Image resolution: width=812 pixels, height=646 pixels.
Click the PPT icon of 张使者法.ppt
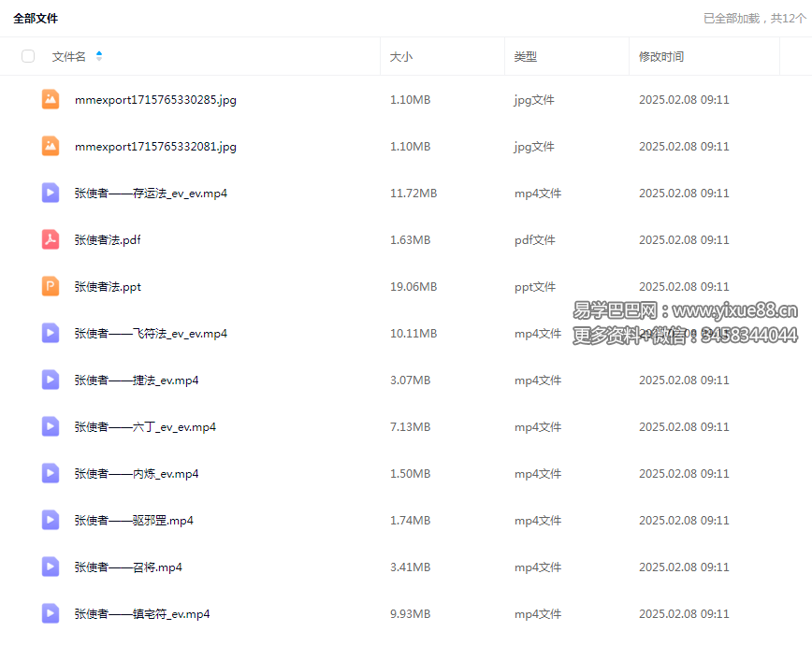[x=51, y=286]
